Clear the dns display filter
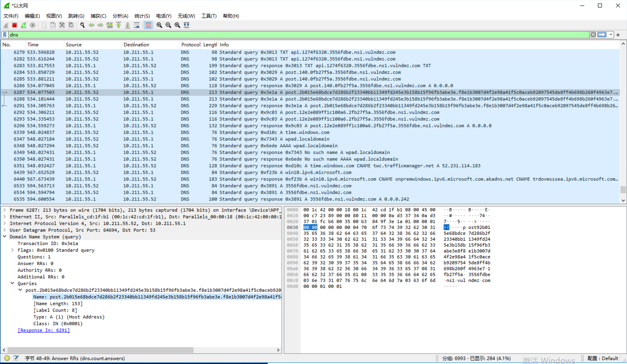627x364 pixels. point(593,35)
